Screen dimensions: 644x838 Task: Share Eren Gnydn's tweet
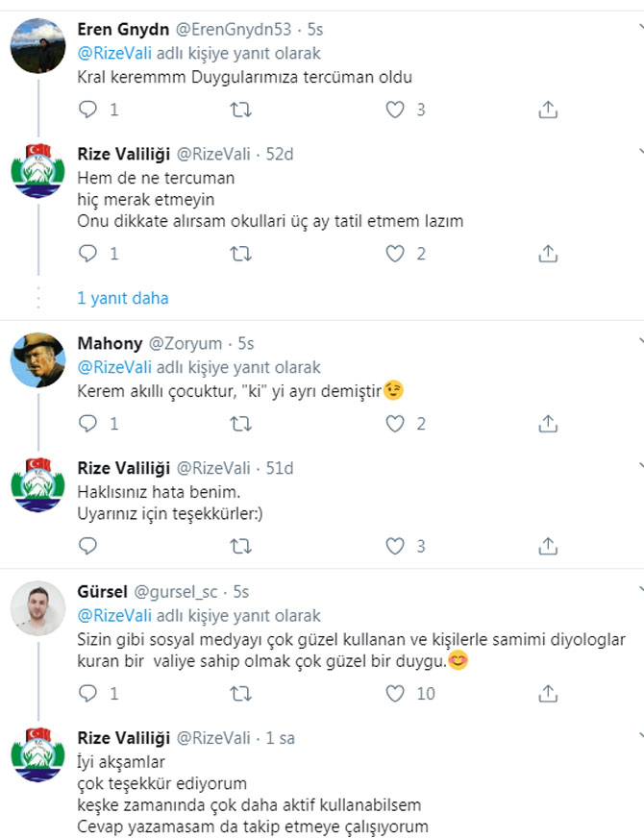coord(548,110)
